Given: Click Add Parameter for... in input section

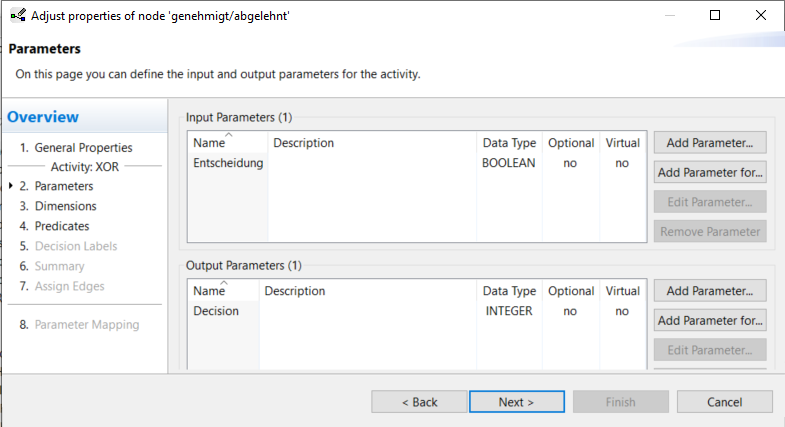Looking at the screenshot, I should pos(710,172).
